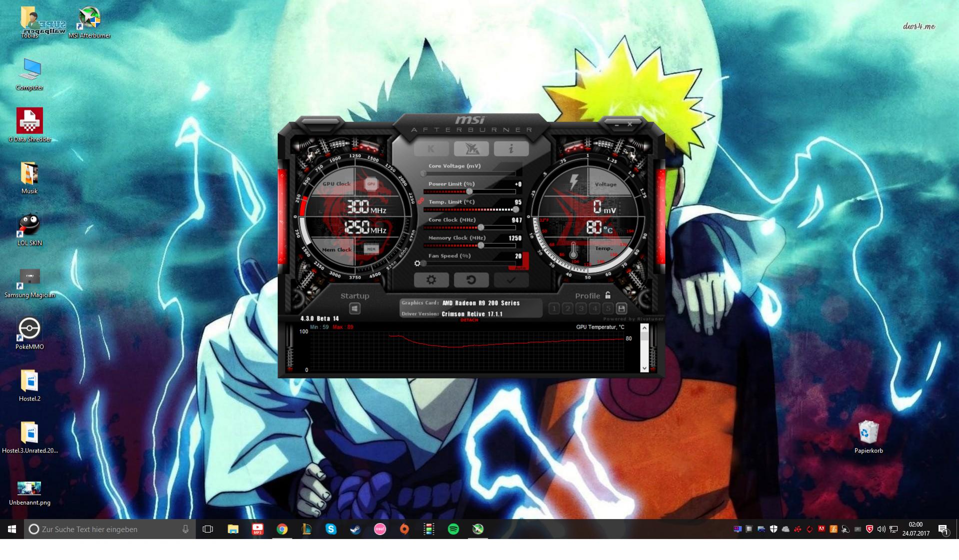Toggle apply overclocking at Windows Startup
This screenshot has height=560, width=959.
tap(354, 308)
